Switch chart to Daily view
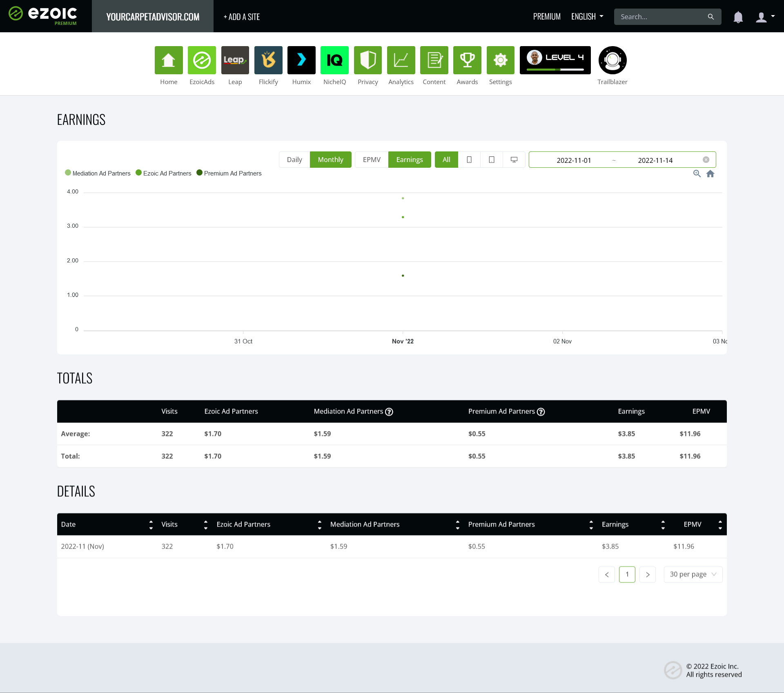This screenshot has height=693, width=784. 294,160
